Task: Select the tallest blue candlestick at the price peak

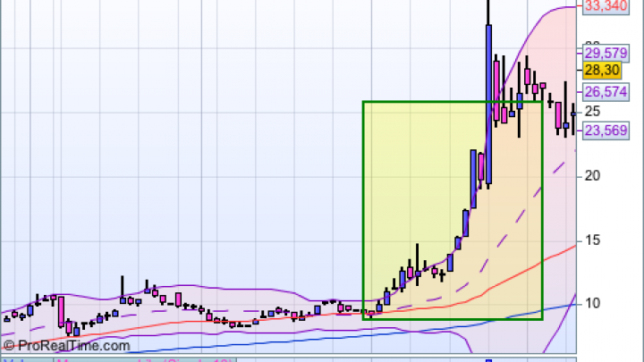Action: coord(488,105)
